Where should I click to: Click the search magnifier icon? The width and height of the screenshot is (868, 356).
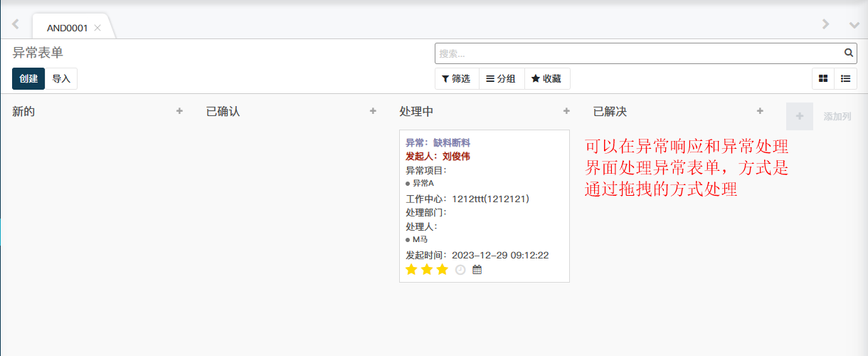pos(848,53)
